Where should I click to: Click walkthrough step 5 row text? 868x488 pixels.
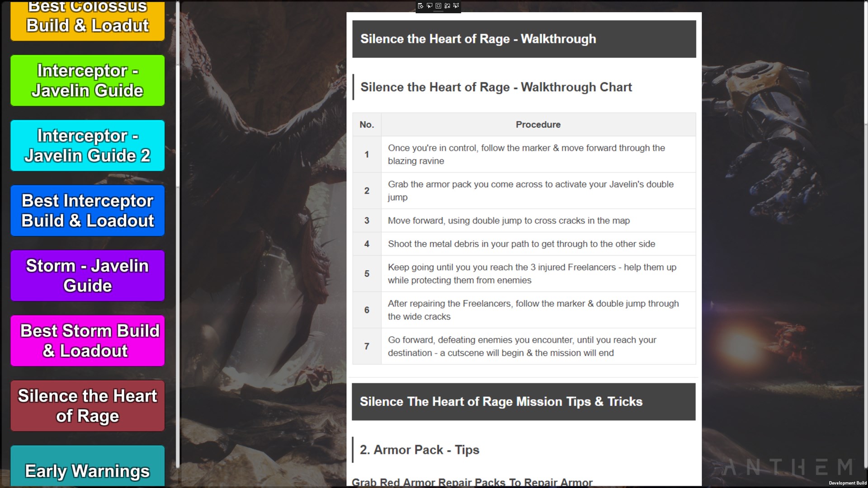532,274
